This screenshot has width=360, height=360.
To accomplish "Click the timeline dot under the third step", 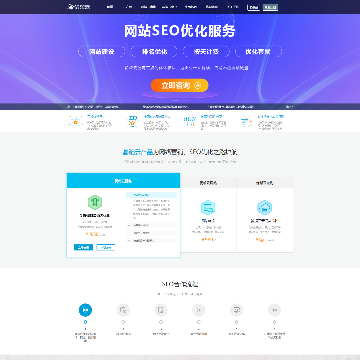I will (x=161, y=322).
